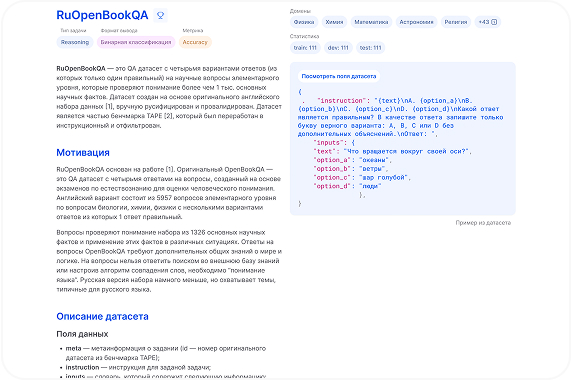This screenshot has height=380, width=571.
Task: Click the Метрика label
Action: coord(193,31)
